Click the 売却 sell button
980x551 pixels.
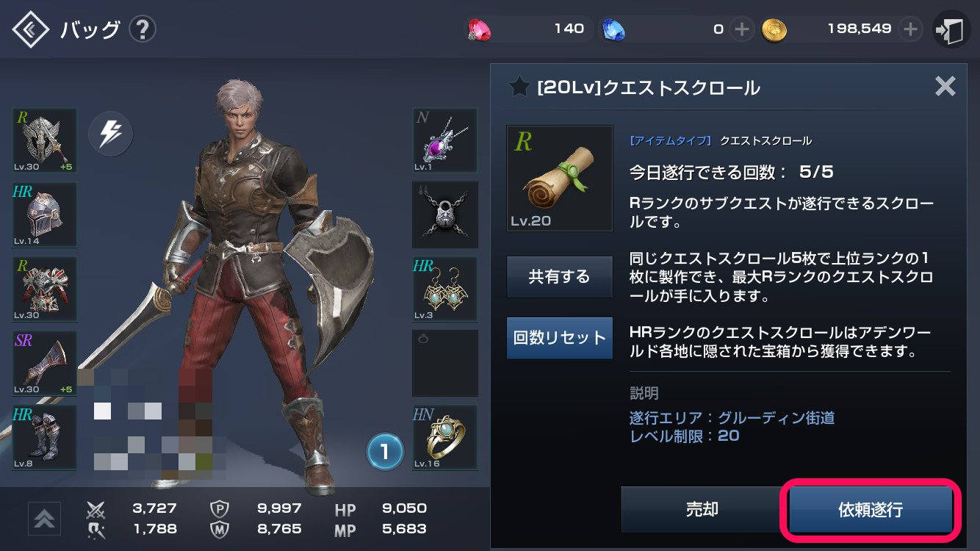tap(701, 509)
